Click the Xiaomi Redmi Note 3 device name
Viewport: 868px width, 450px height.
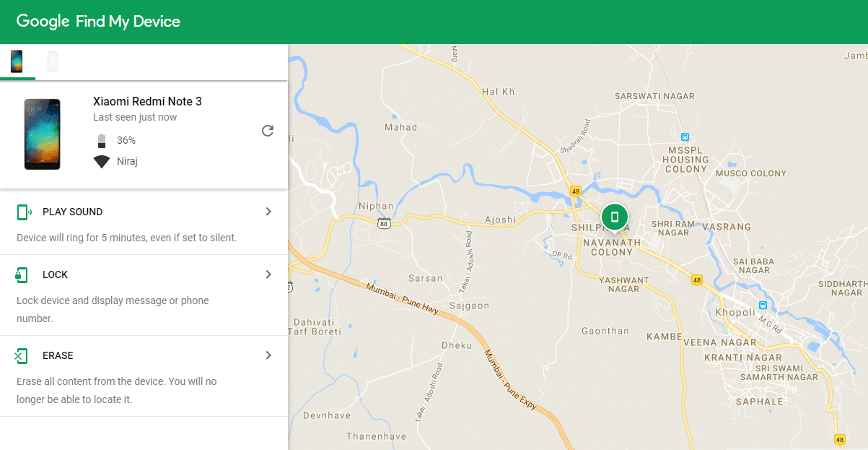point(147,101)
